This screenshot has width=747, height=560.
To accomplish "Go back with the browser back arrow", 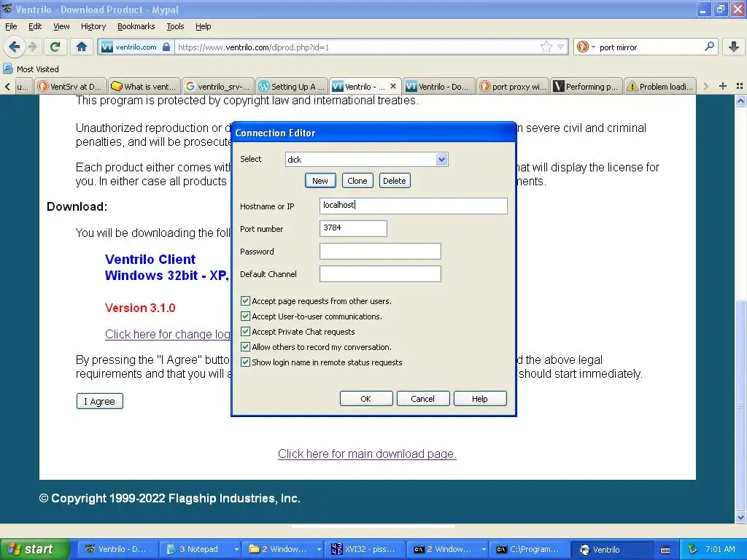I will point(15,47).
